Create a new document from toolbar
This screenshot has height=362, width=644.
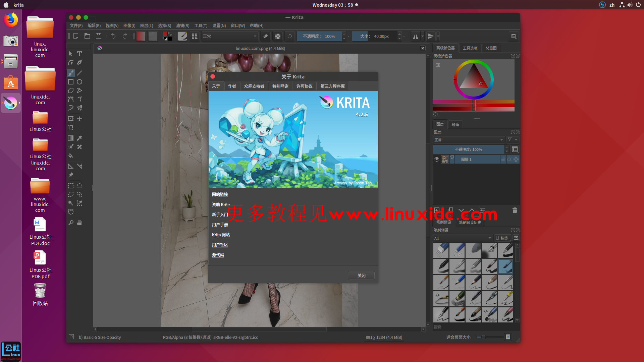76,36
